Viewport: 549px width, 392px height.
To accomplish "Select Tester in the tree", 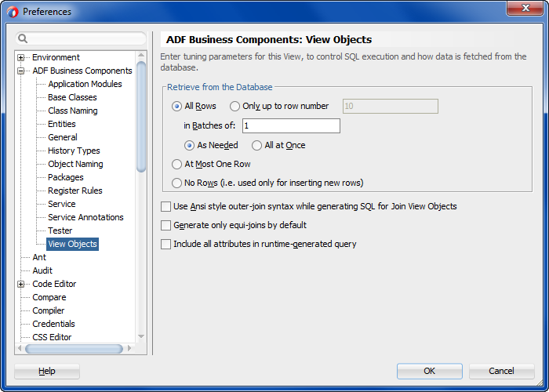I will (60, 230).
